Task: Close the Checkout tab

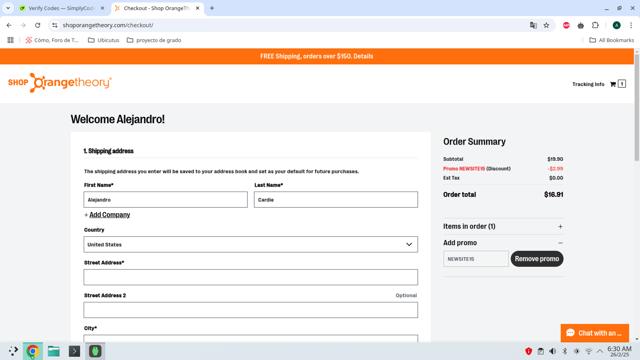Action: pyautogui.click(x=198, y=8)
